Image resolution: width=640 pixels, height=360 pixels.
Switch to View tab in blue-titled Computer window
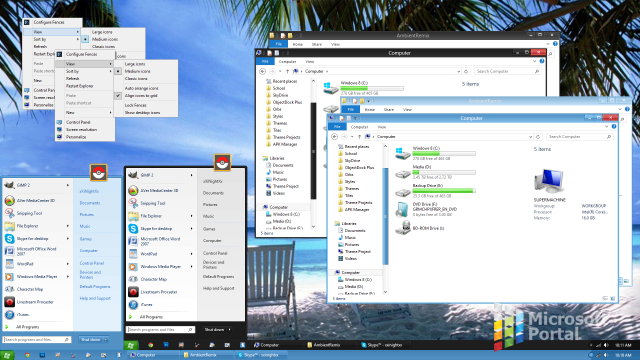tap(382, 127)
